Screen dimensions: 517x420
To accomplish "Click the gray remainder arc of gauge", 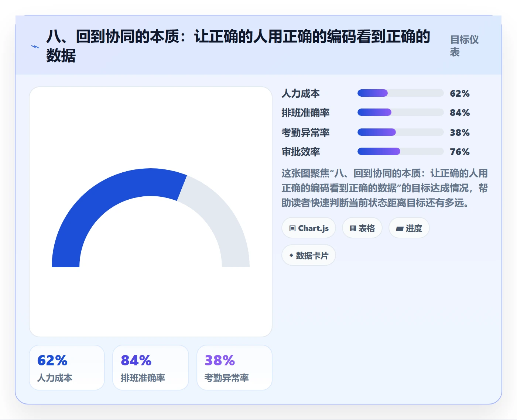I will point(222,218).
